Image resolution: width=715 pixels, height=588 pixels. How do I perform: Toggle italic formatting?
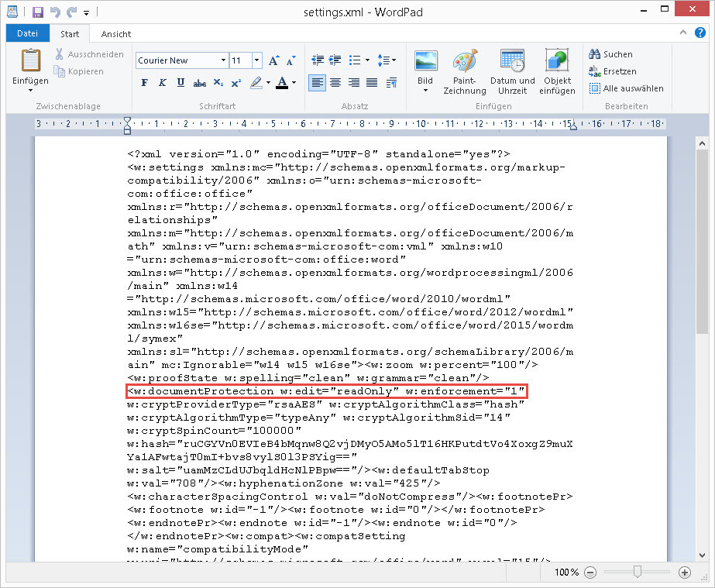[x=162, y=83]
